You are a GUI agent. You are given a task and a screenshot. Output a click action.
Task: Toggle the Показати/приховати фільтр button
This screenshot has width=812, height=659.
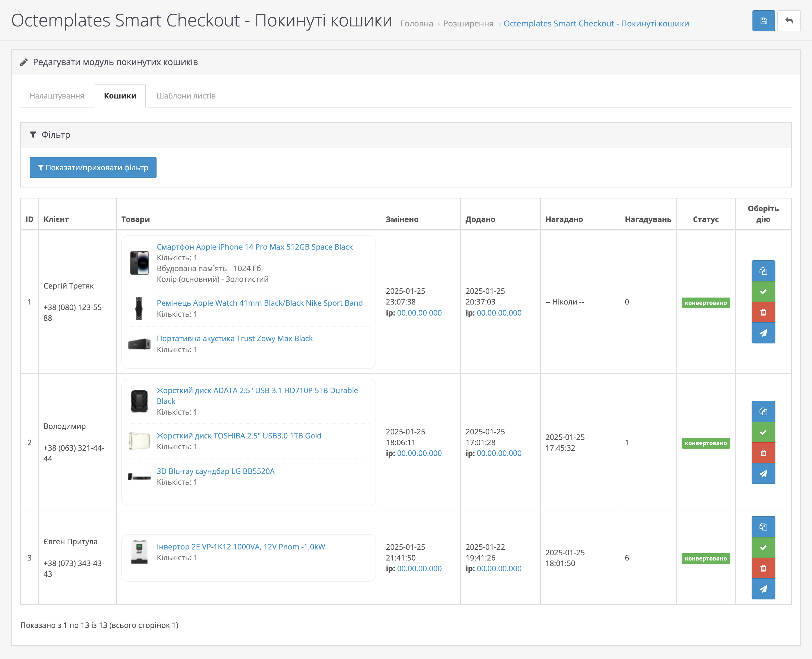click(x=93, y=167)
